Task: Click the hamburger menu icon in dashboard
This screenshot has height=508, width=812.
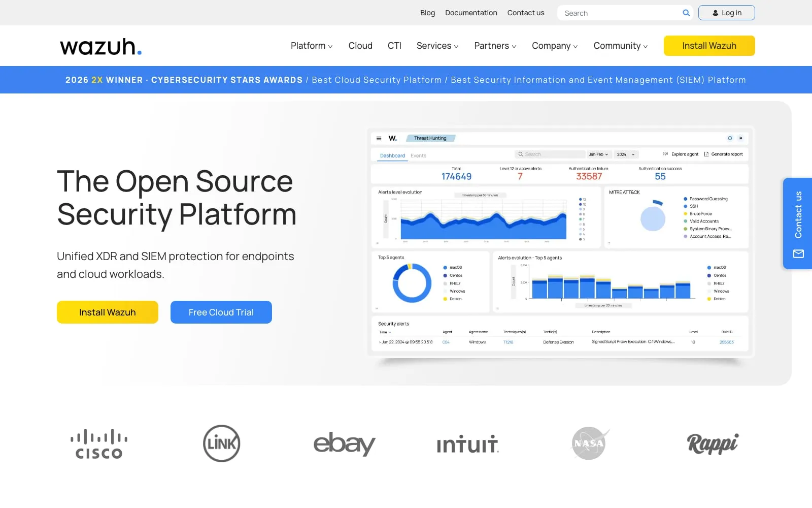Action: (379, 138)
